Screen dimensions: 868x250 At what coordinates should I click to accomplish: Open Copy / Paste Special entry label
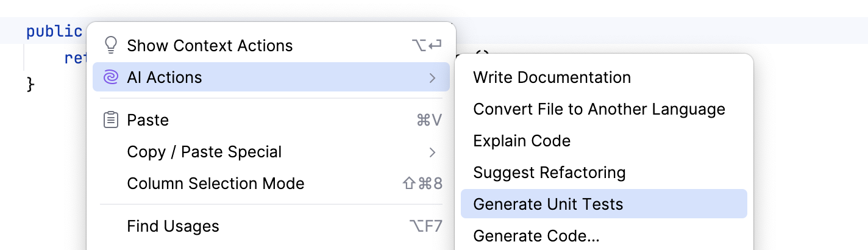pos(204,152)
